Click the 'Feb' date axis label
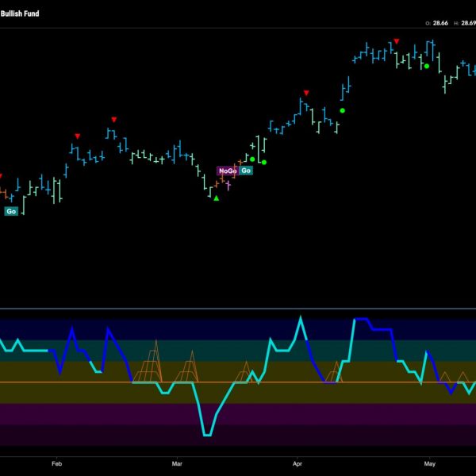The width and height of the screenshot is (476, 476). (x=57, y=463)
